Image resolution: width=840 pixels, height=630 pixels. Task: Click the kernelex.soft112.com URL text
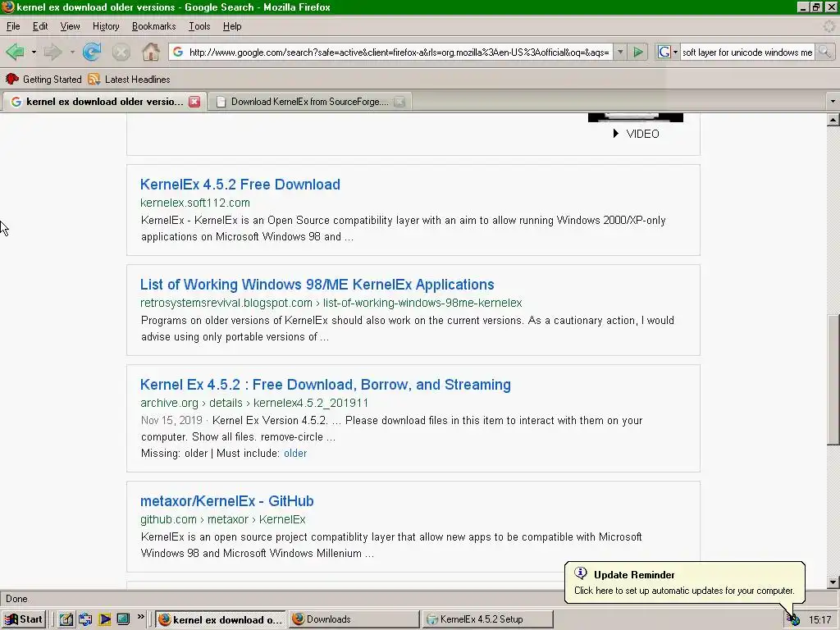point(195,203)
